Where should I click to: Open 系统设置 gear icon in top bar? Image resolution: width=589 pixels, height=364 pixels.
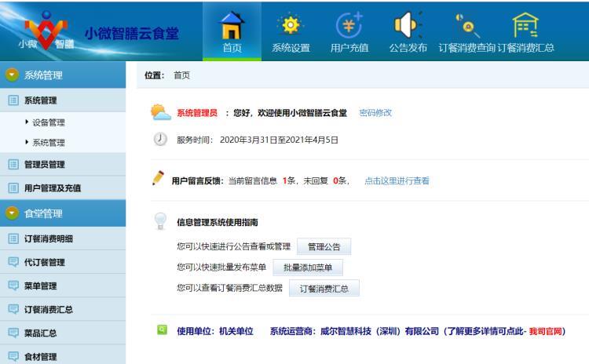click(x=291, y=24)
